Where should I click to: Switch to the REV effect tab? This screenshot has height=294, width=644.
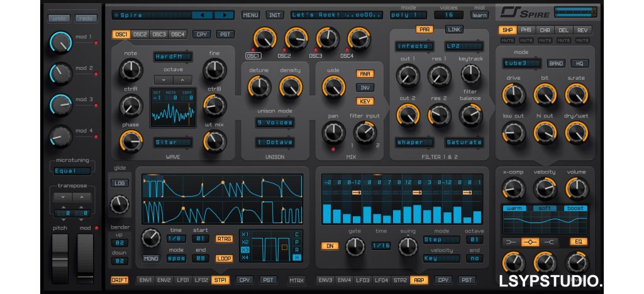tap(583, 30)
